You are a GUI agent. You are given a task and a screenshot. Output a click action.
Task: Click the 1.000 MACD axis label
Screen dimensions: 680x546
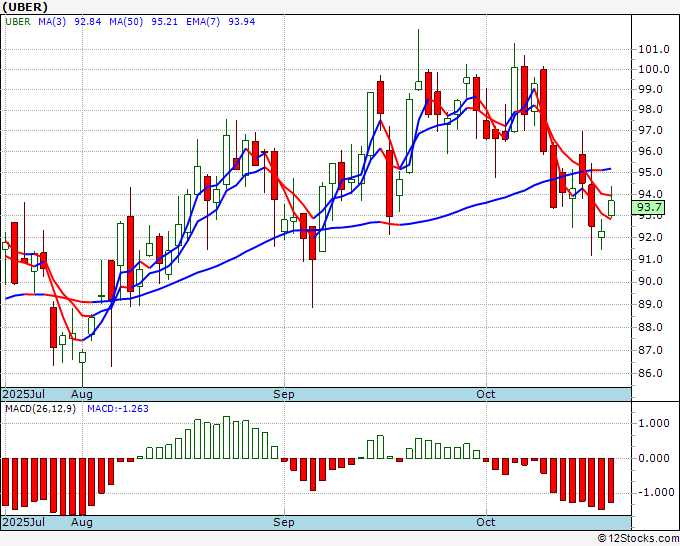coord(654,423)
